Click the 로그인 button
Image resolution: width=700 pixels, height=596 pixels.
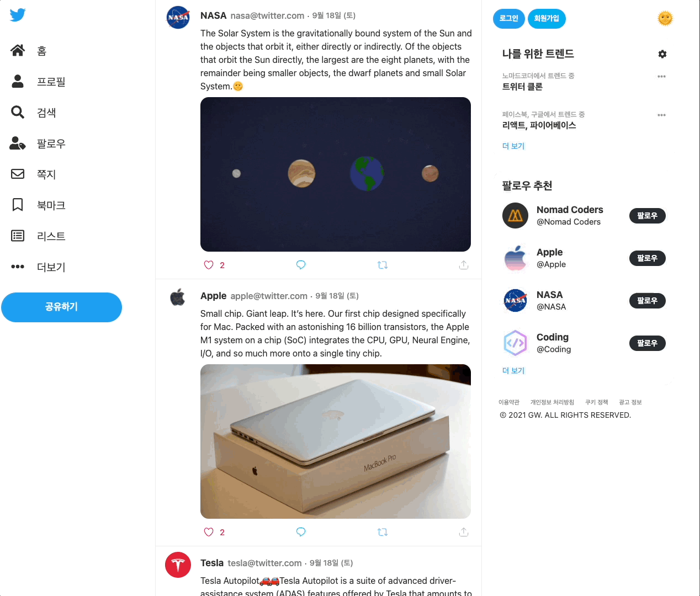pyautogui.click(x=509, y=18)
